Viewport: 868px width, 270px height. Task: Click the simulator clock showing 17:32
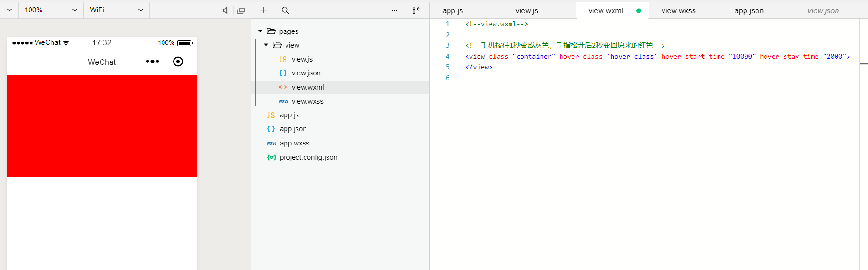102,42
